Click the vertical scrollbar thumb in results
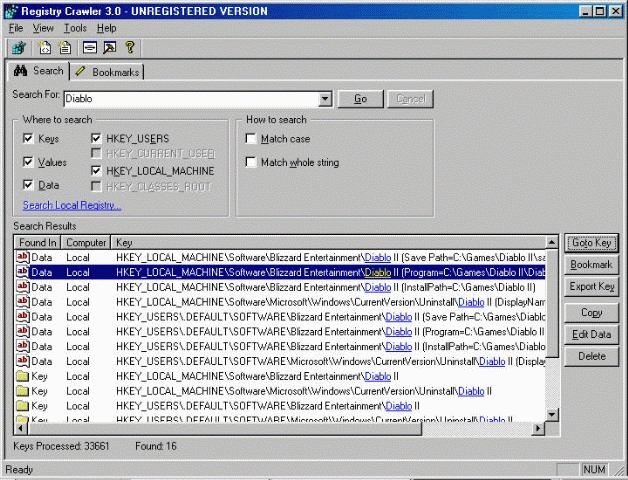 tap(552, 303)
